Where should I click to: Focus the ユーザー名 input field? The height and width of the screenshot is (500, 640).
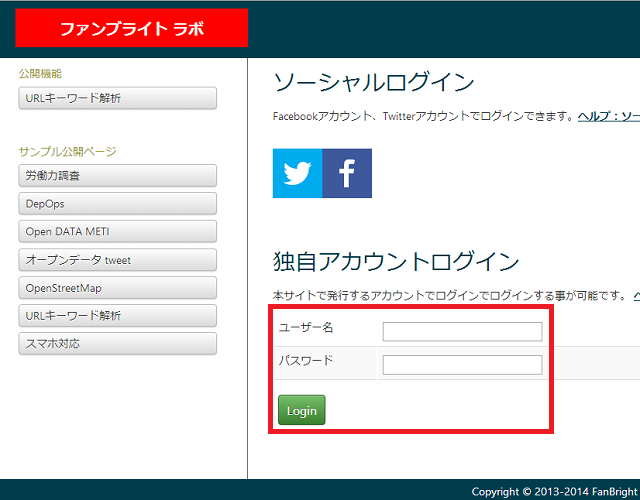click(462, 331)
